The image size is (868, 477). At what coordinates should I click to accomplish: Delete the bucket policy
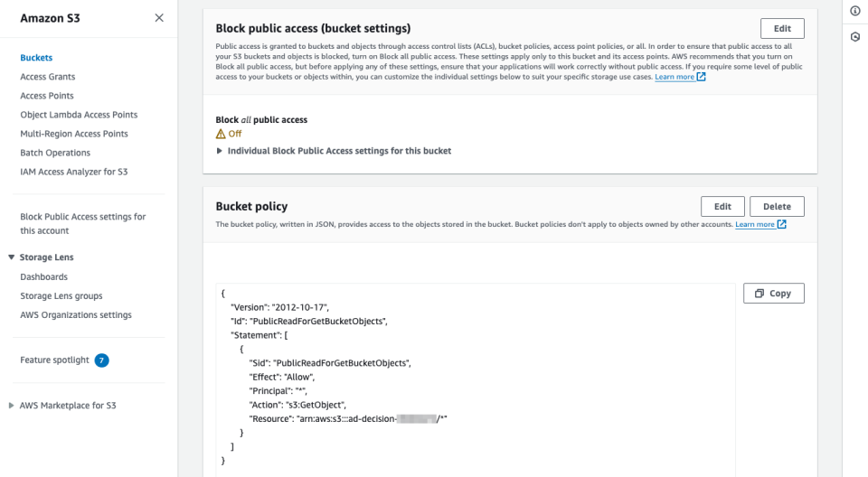777,206
